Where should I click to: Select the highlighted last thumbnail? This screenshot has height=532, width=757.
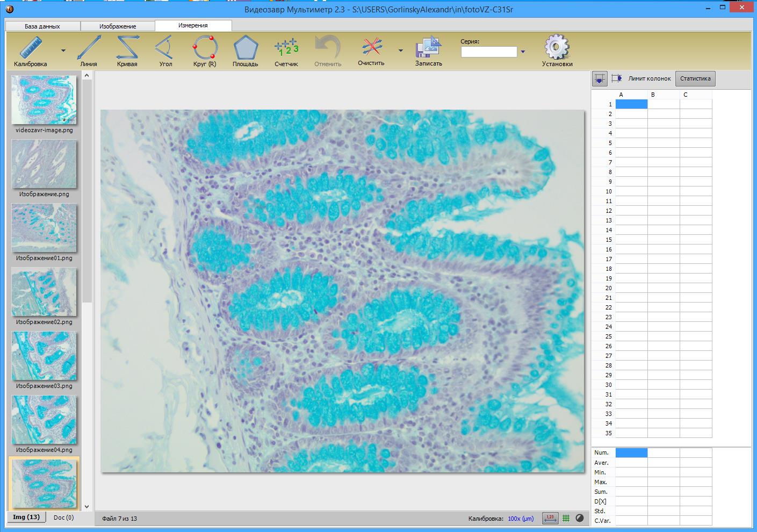point(44,484)
